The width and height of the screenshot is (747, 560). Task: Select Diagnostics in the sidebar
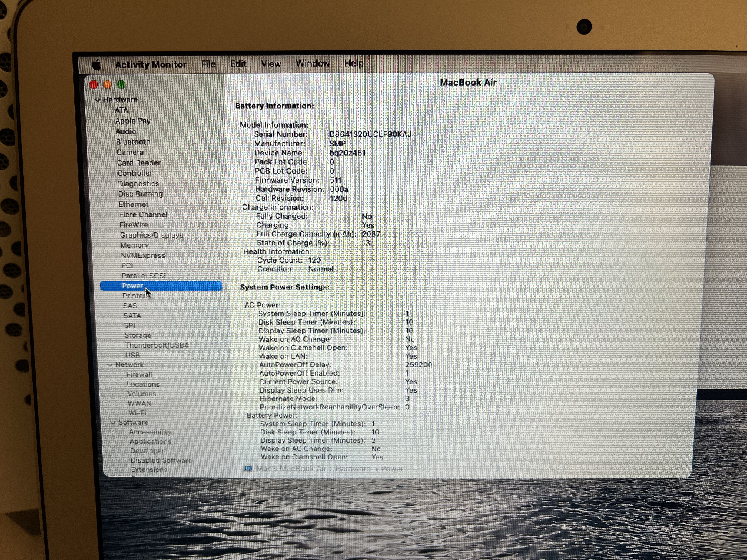(x=138, y=184)
